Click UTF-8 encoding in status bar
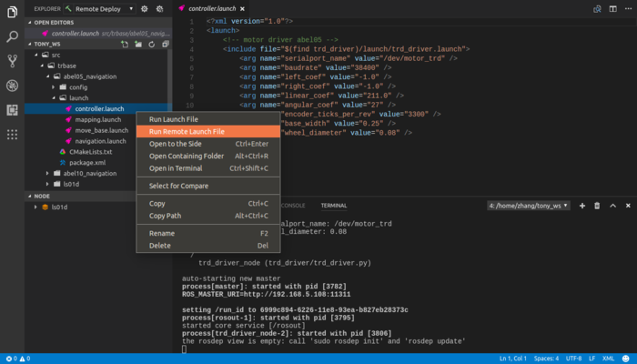 (573, 359)
